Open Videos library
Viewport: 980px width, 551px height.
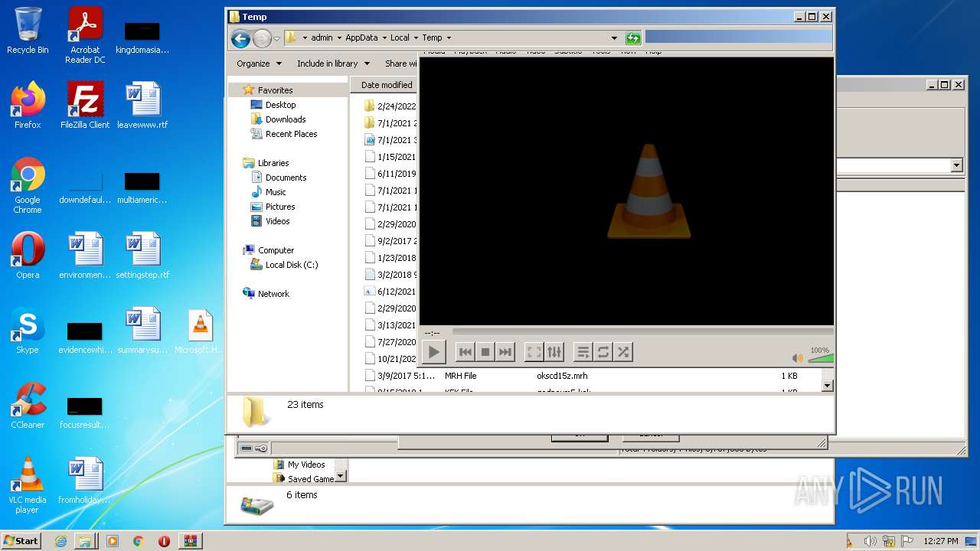tap(277, 221)
